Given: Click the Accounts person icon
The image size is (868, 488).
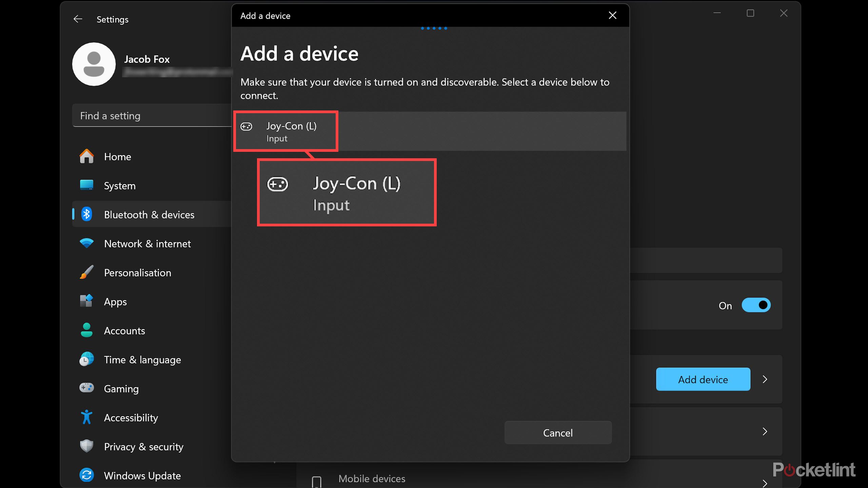Looking at the screenshot, I should pos(86,330).
